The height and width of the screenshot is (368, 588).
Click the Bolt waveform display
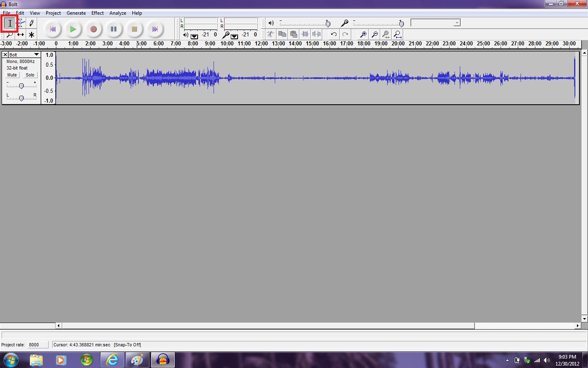(x=317, y=78)
